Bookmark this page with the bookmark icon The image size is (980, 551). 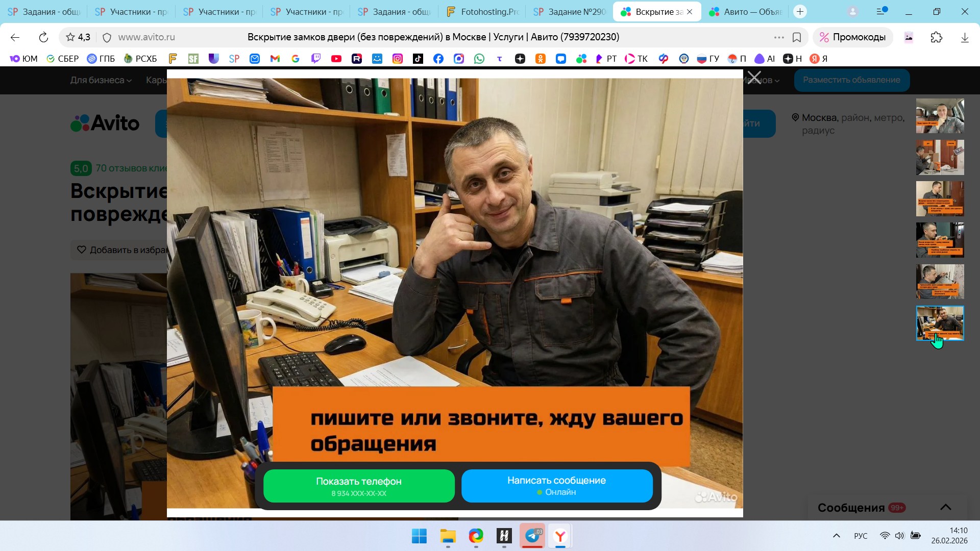pos(796,37)
